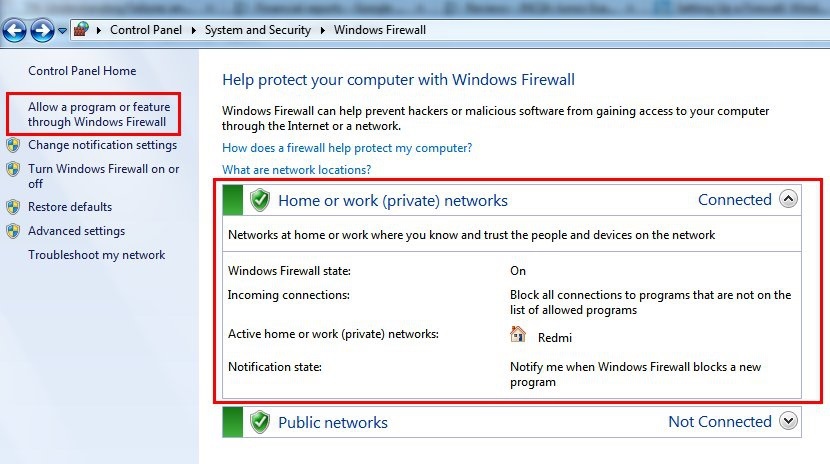Click shield icon beside Restore defaults
Screen dimensions: 830x464
[x=13, y=207]
